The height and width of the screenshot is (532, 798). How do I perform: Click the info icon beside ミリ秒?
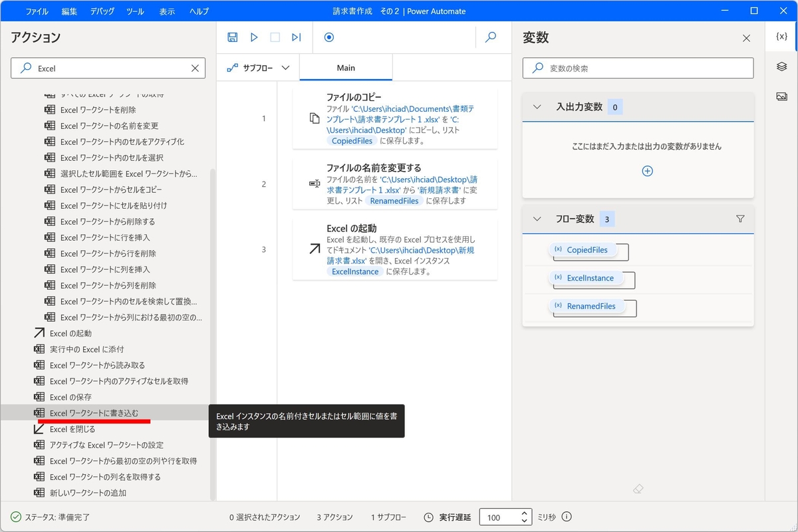click(567, 517)
